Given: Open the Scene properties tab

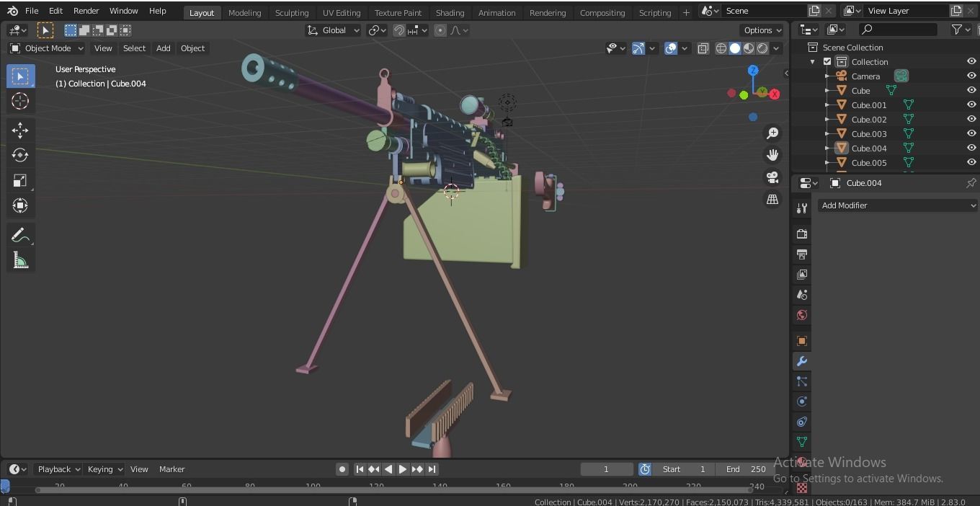Looking at the screenshot, I should 801,294.
